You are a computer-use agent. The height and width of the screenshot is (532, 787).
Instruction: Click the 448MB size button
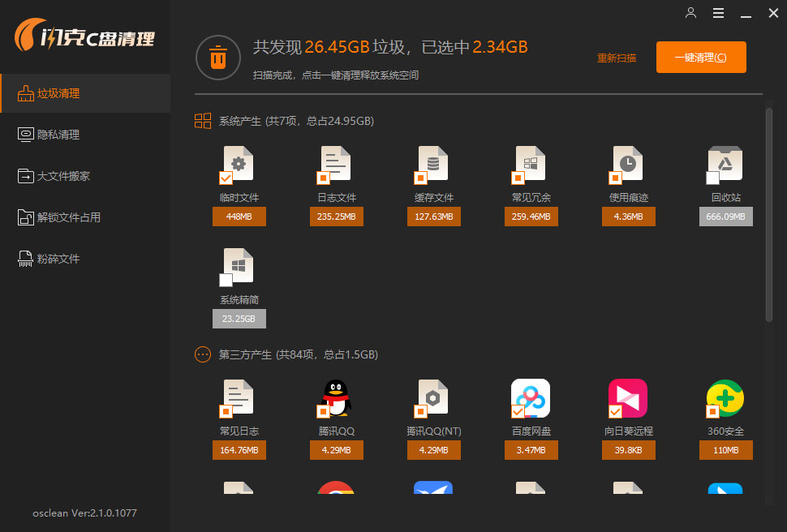239,217
